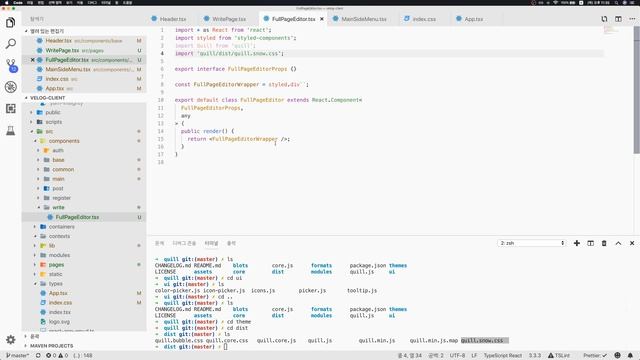Open the Source Control view
This screenshot has width=640, height=360.
click(11, 65)
